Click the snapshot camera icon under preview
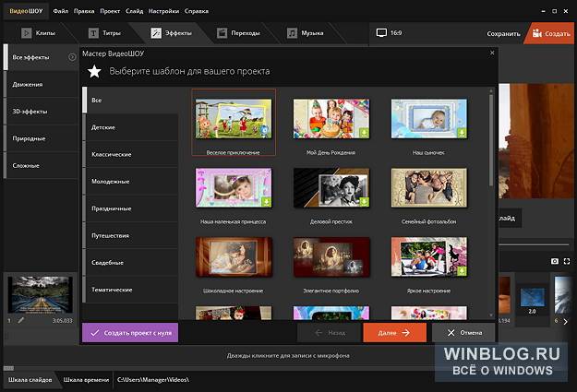The width and height of the screenshot is (577, 392). (555, 261)
